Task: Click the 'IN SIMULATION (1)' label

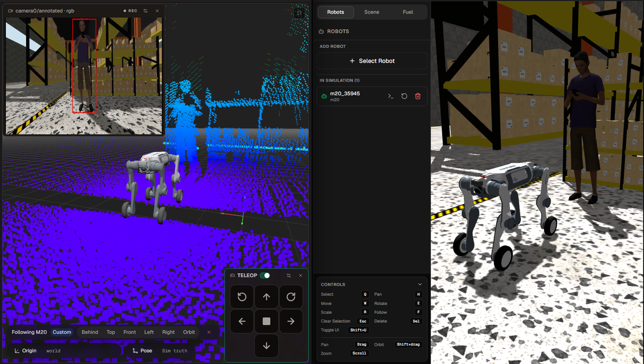Action: pos(340,80)
